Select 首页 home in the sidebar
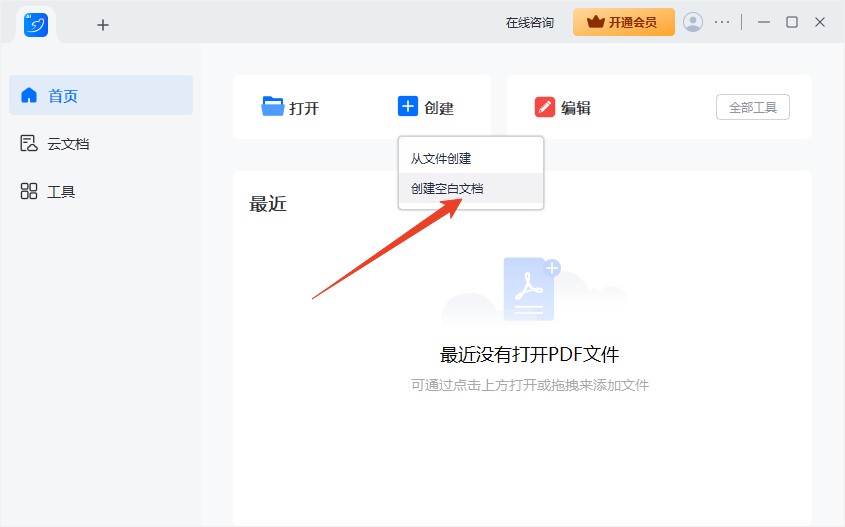 (x=101, y=95)
